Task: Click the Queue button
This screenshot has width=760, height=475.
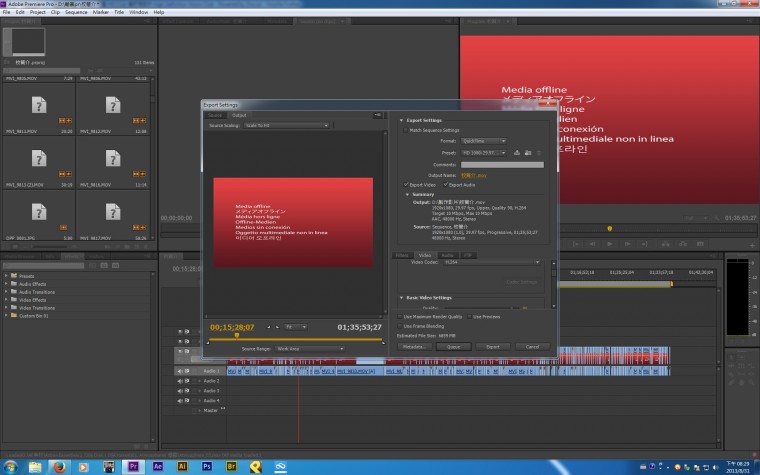Action: pyautogui.click(x=452, y=346)
